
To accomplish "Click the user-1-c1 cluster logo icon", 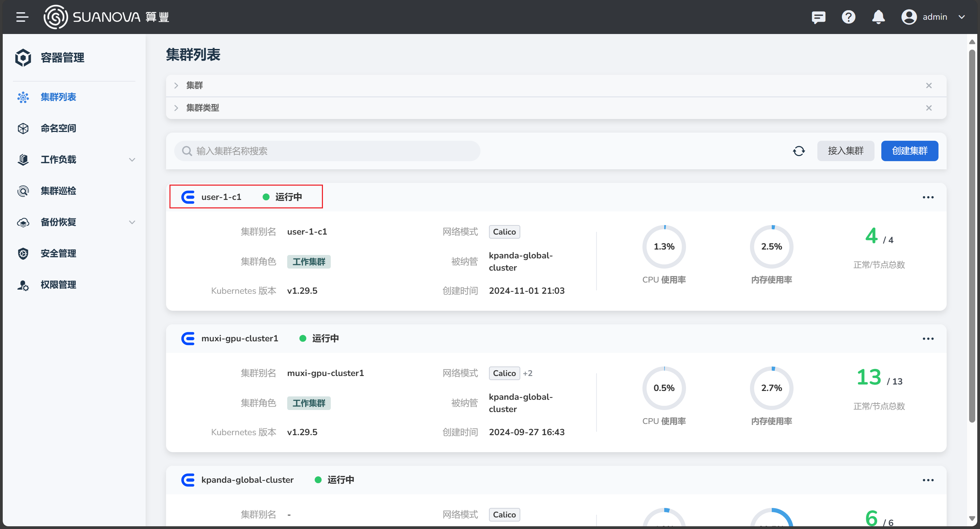I will click(x=188, y=197).
